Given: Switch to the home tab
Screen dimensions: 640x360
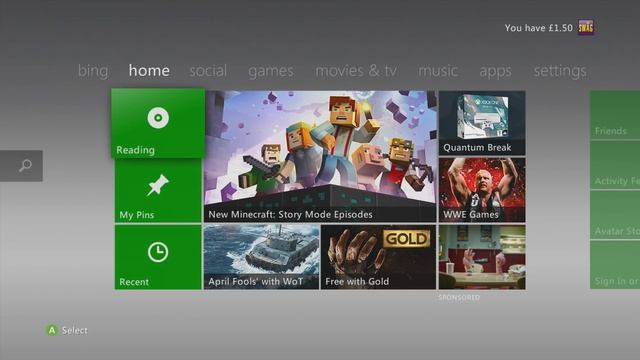Looking at the screenshot, I should (x=149, y=71).
